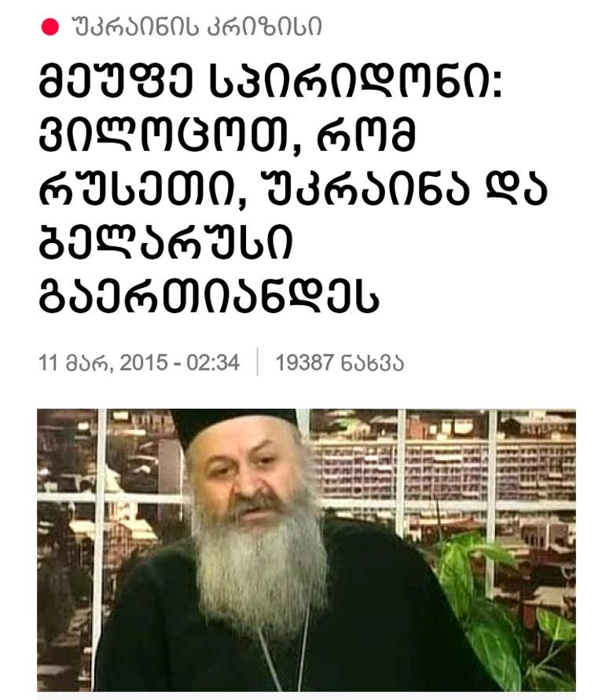The image size is (602, 700).
Task: Click the black clerical hat in photo
Action: 233,424
